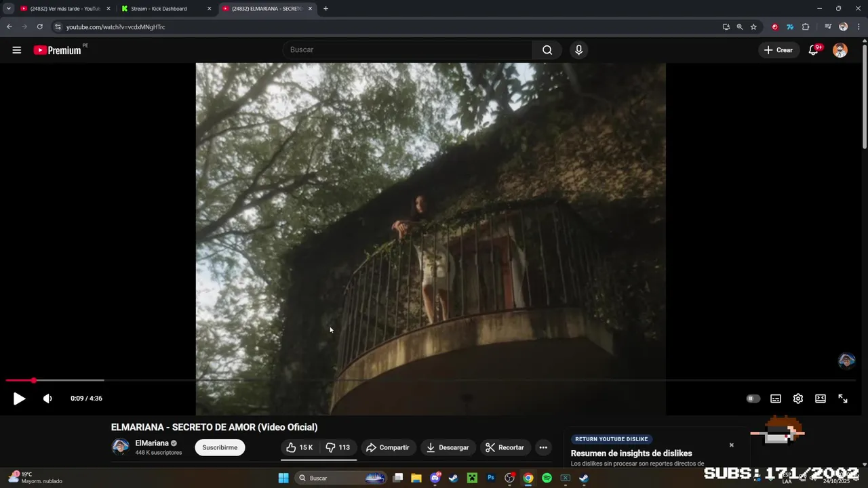Turn on subtitles in player
The height and width of the screenshot is (488, 868).
click(x=776, y=399)
